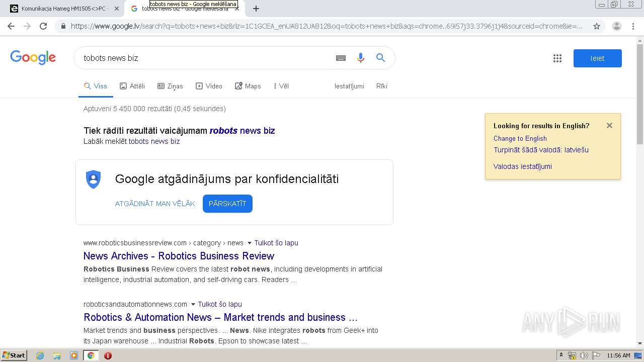Open News Archives - Robotics Business Review result
Screen dimensions: 644x362
179,256
